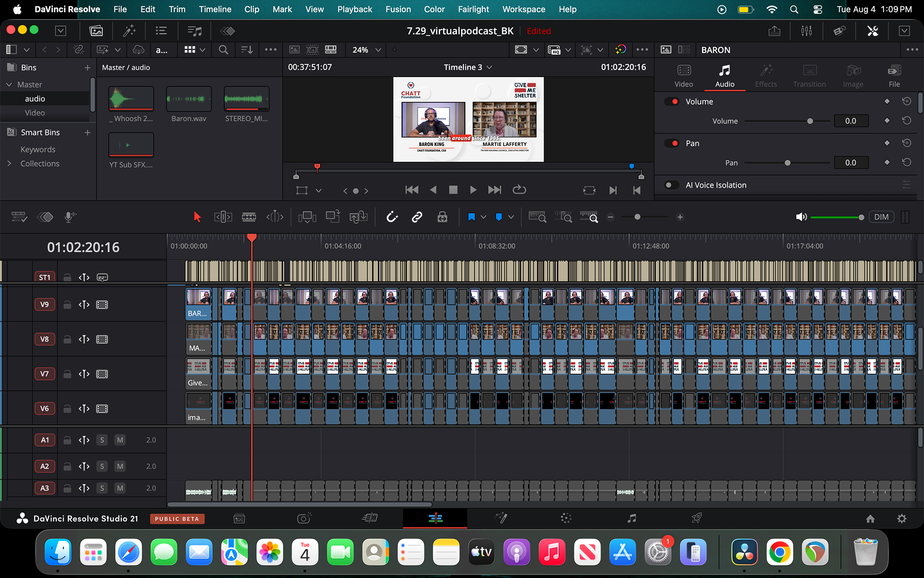Enable AI Voice Isolation switch
Image resolution: width=924 pixels, height=578 pixels.
(672, 185)
